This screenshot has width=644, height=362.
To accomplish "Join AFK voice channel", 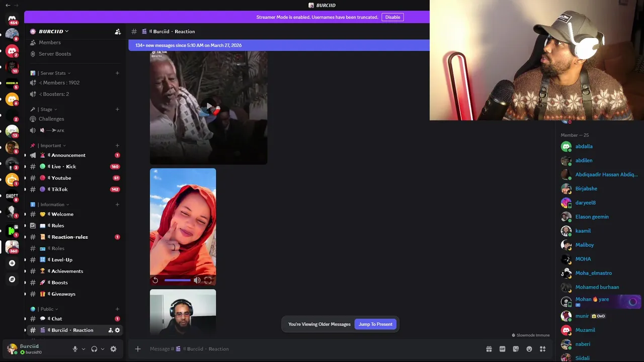I will tap(74, 130).
